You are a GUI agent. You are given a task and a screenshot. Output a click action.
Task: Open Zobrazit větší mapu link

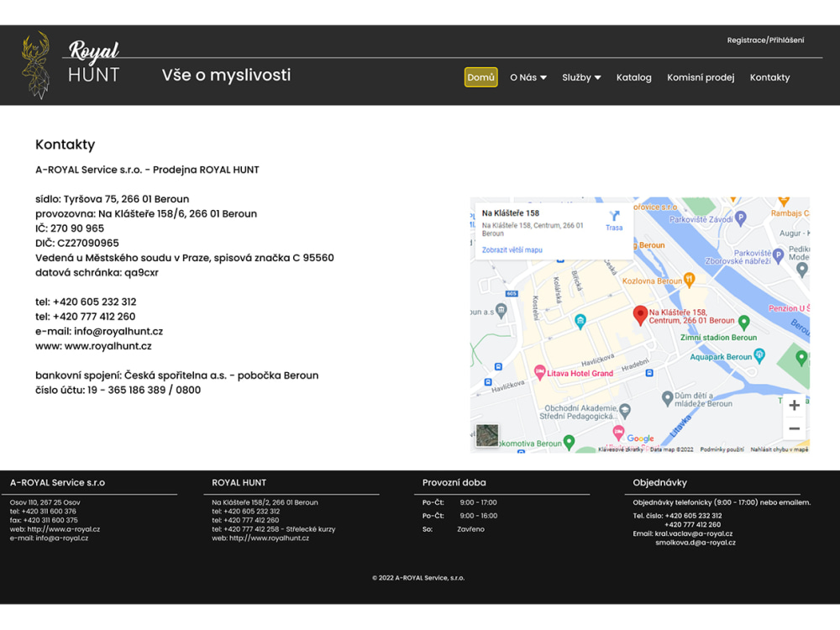click(512, 249)
